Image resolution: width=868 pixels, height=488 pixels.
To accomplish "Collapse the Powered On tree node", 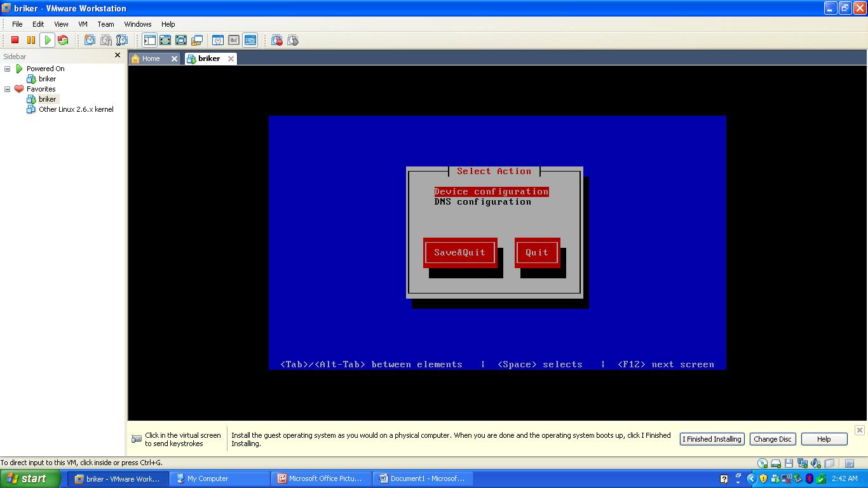I will (x=8, y=69).
